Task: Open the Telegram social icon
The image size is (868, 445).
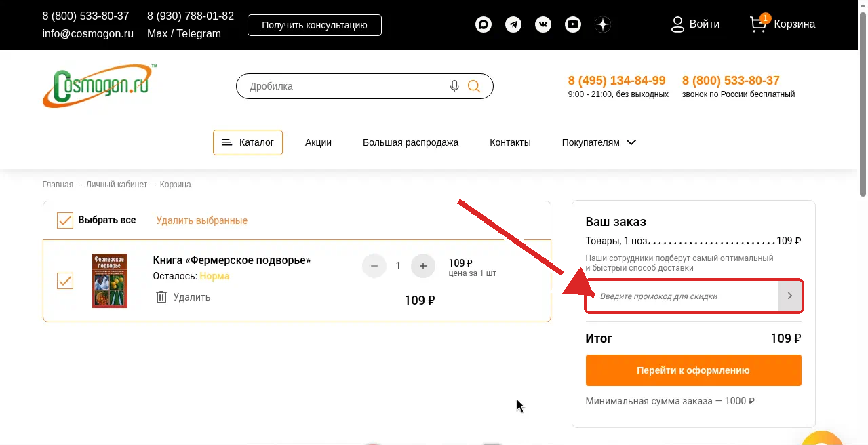Action: tap(513, 25)
